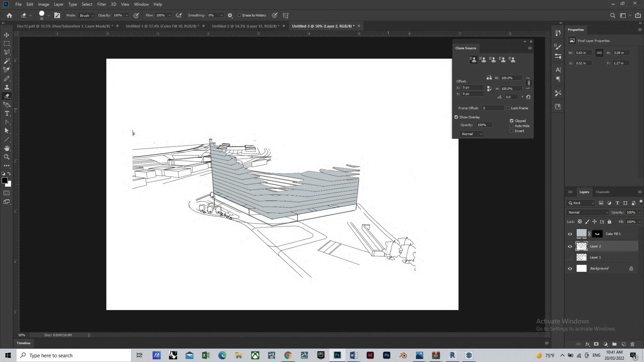Open the eraser Mode dropdown

(x=86, y=15)
